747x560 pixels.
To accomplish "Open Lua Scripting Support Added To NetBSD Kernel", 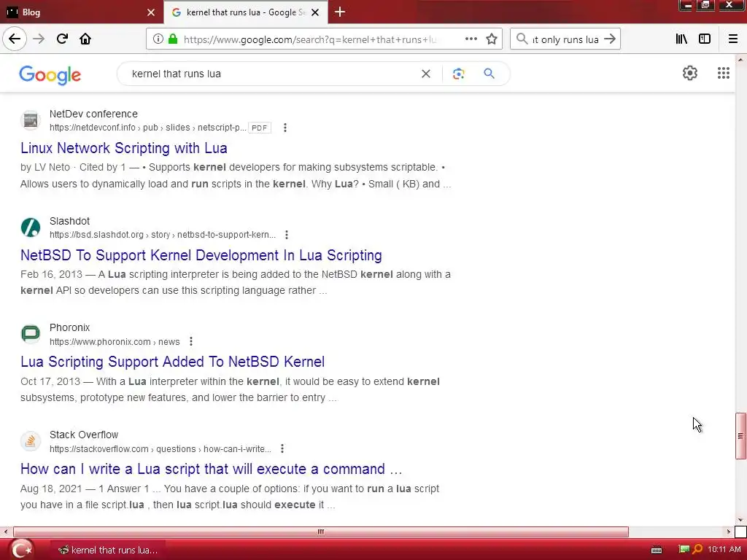I will (172, 362).
